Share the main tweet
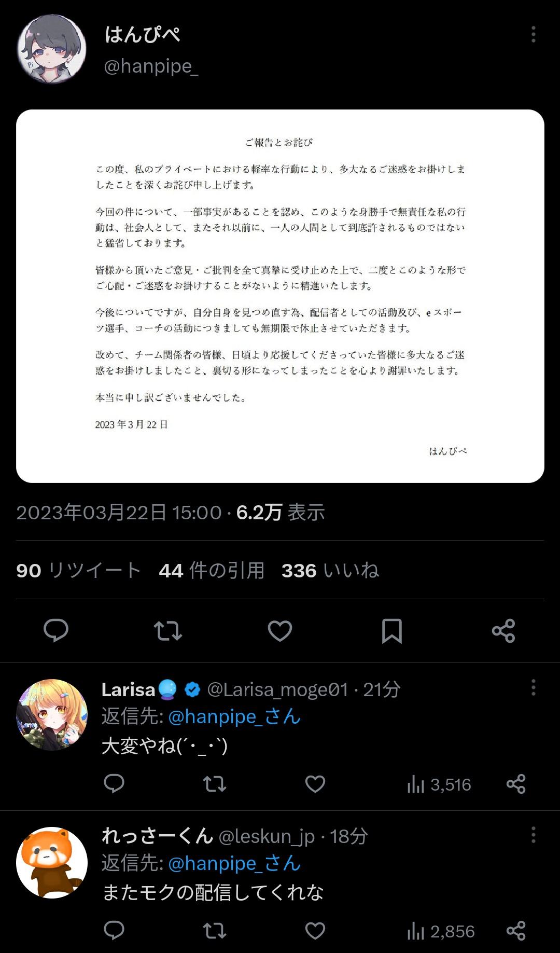The height and width of the screenshot is (953, 560). [x=503, y=631]
